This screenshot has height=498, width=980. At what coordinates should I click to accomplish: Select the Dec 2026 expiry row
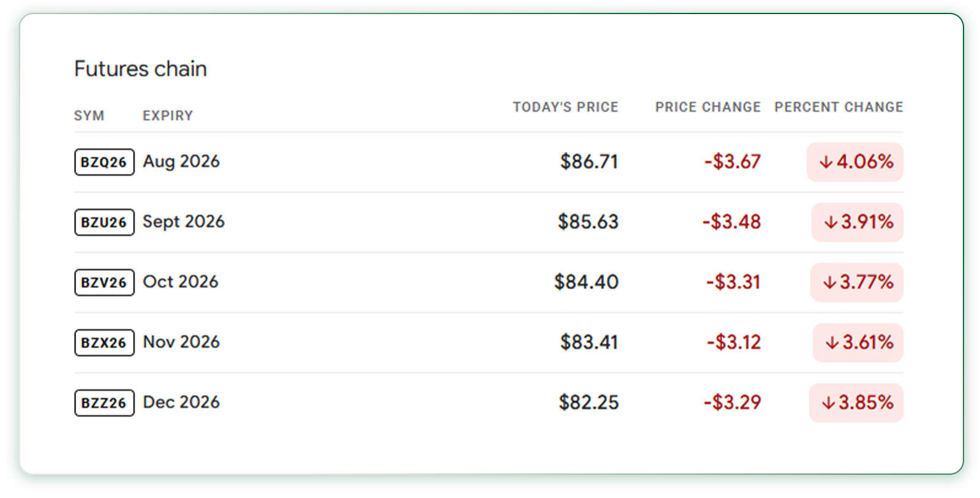[489, 402]
